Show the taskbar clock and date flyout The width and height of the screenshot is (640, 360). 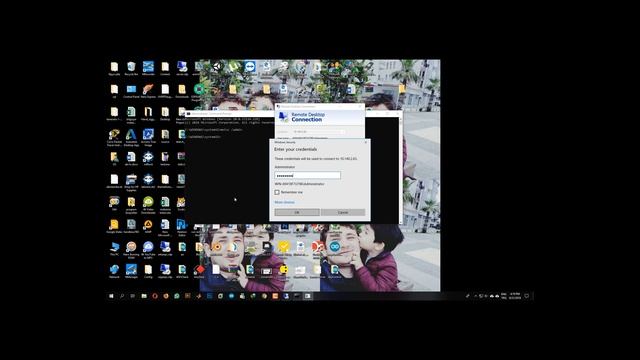point(515,296)
